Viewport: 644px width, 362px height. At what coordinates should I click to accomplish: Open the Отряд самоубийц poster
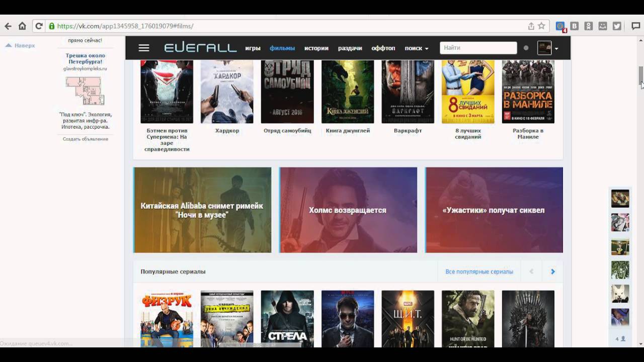(287, 92)
